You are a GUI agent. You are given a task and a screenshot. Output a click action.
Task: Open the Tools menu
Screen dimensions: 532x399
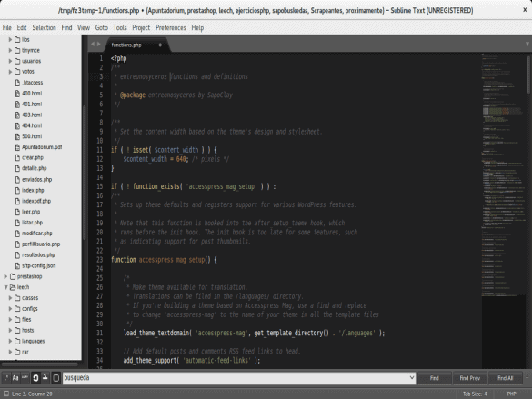click(x=120, y=27)
